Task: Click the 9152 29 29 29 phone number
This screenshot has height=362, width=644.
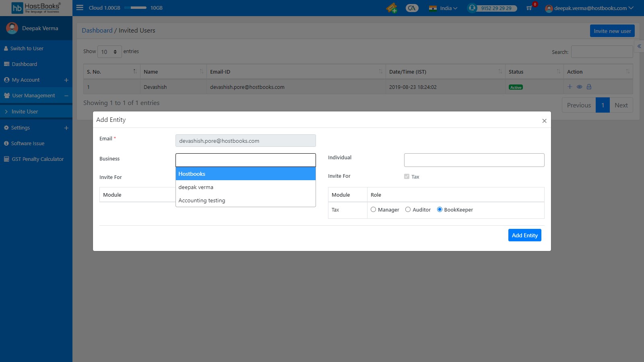Action: click(496, 8)
